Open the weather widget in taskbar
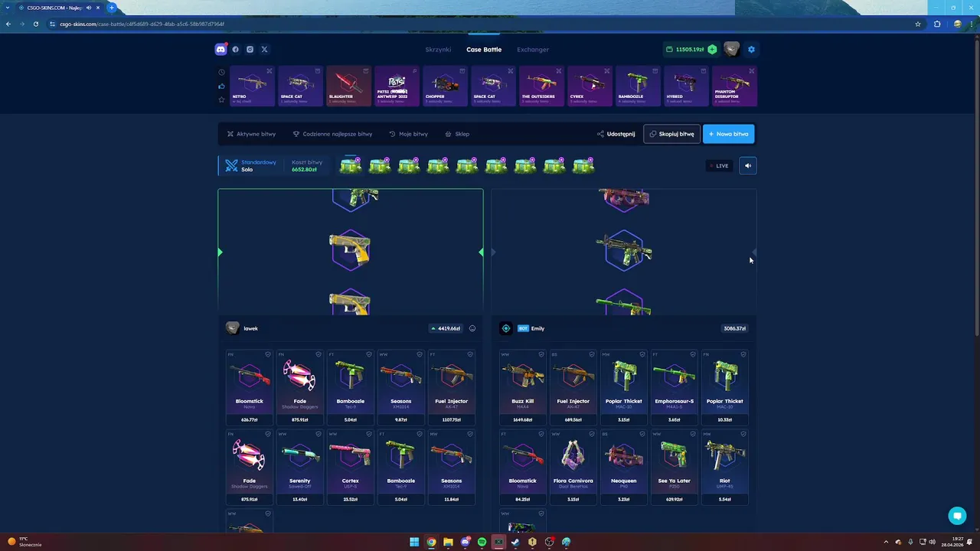Viewport: 980px width, 551px height. [25, 542]
